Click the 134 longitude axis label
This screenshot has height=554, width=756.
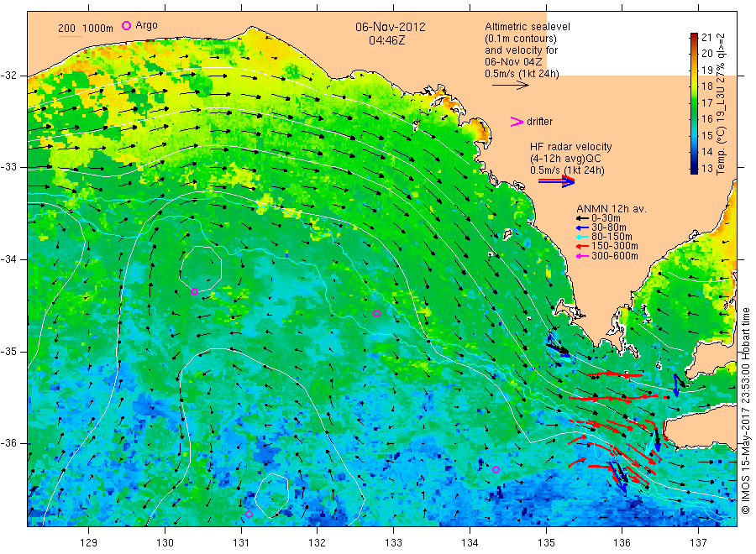[x=470, y=542]
